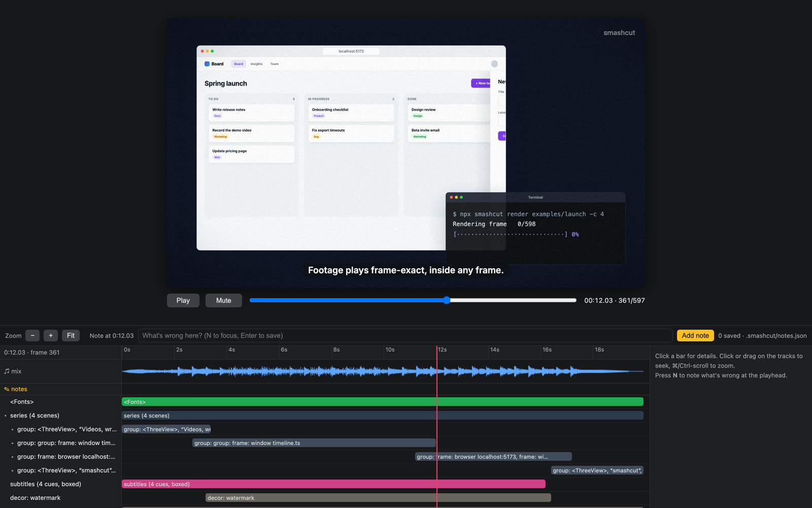This screenshot has height=508, width=812.
Task: Click the "0 saved · .smashcut/notes.json" status text
Action: [762, 335]
